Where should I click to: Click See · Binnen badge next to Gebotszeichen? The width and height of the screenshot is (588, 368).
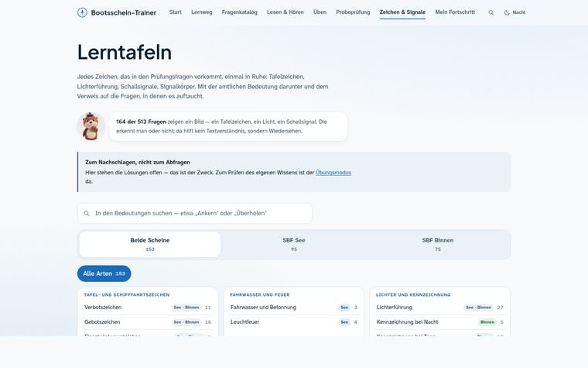click(x=186, y=322)
